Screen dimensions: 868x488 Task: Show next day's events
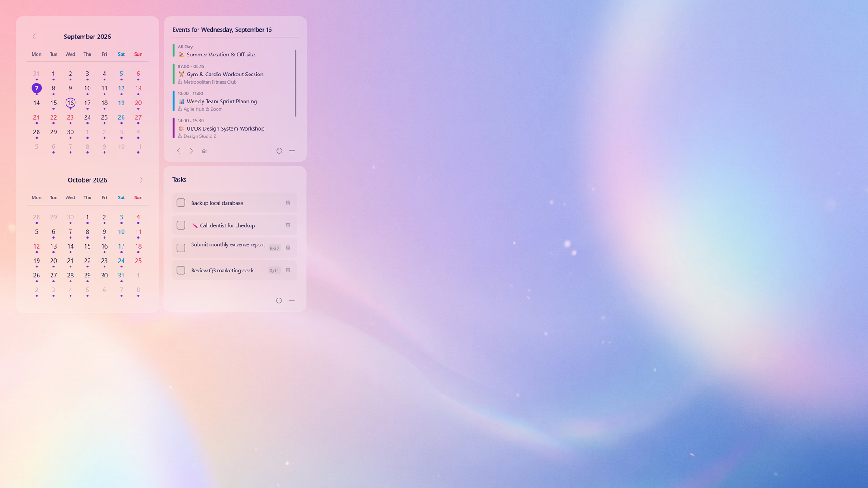tap(191, 151)
